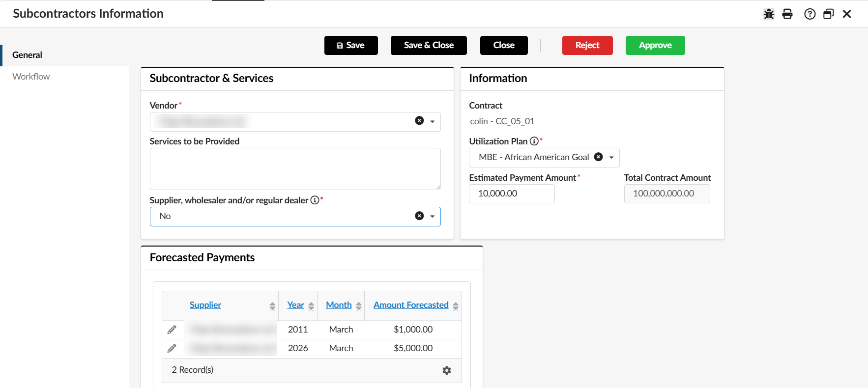Click the Month column header link
The height and width of the screenshot is (388, 868).
coord(339,305)
